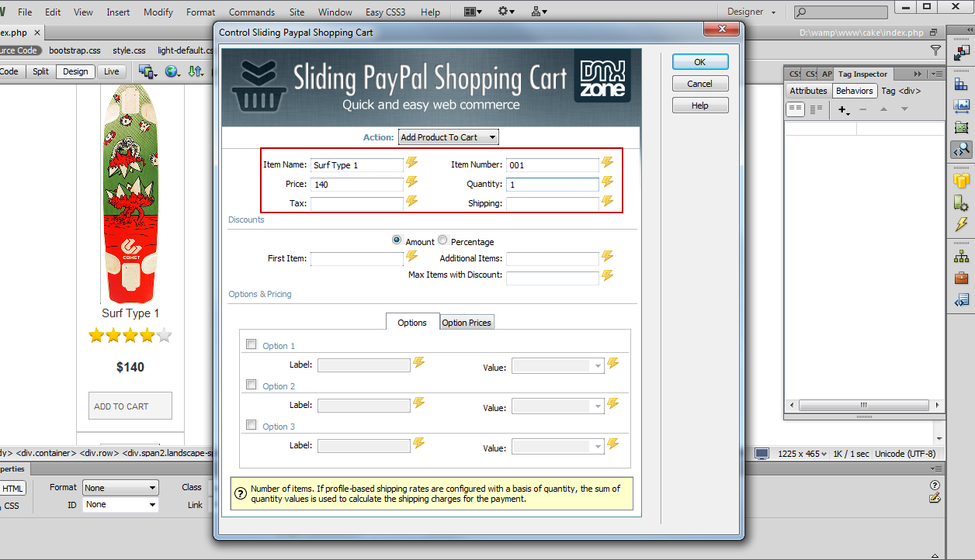Click the Tag Inspector code-search dock icon
Viewport: 975px width, 560px height.
click(x=961, y=150)
